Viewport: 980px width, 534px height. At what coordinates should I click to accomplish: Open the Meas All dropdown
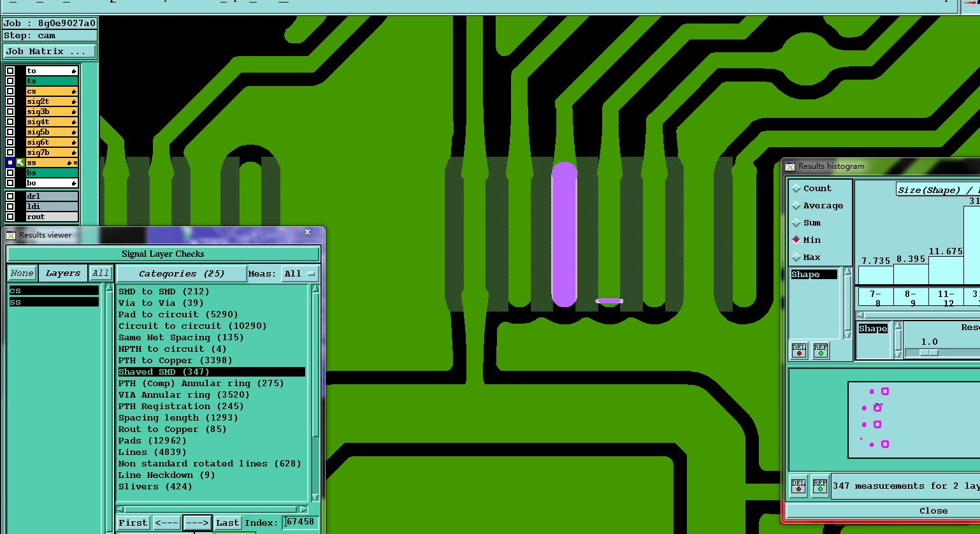(x=299, y=273)
